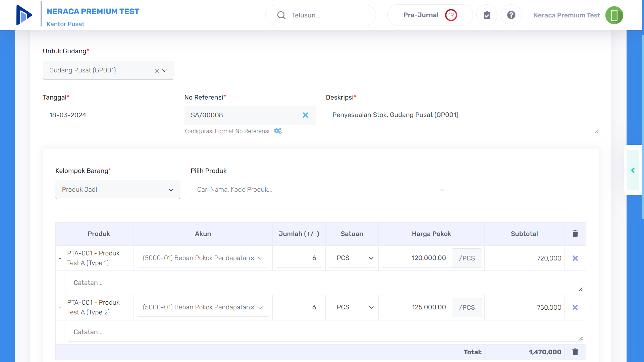
Task: Remove the Type 1 product row
Action: point(575,258)
